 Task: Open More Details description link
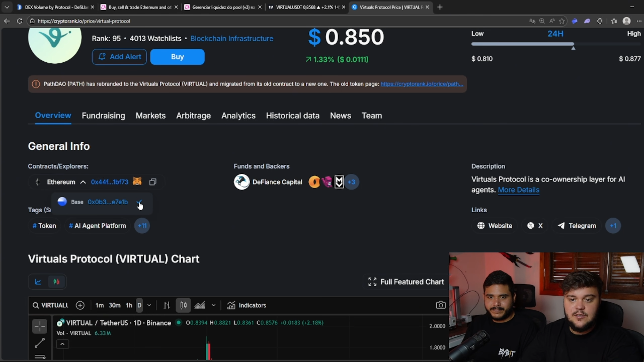tap(518, 190)
